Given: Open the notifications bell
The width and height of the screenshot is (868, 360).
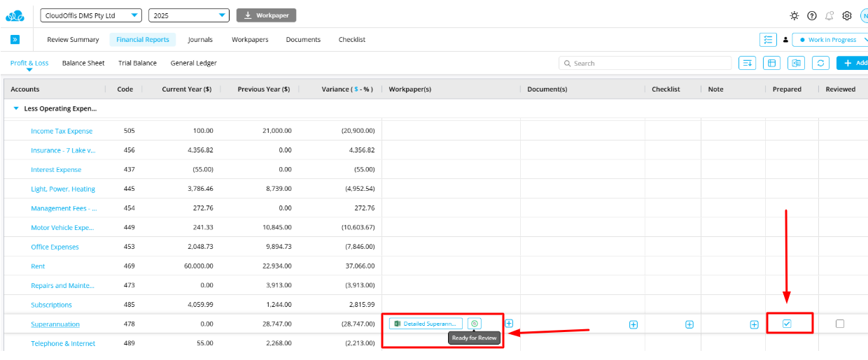Looking at the screenshot, I should 829,15.
